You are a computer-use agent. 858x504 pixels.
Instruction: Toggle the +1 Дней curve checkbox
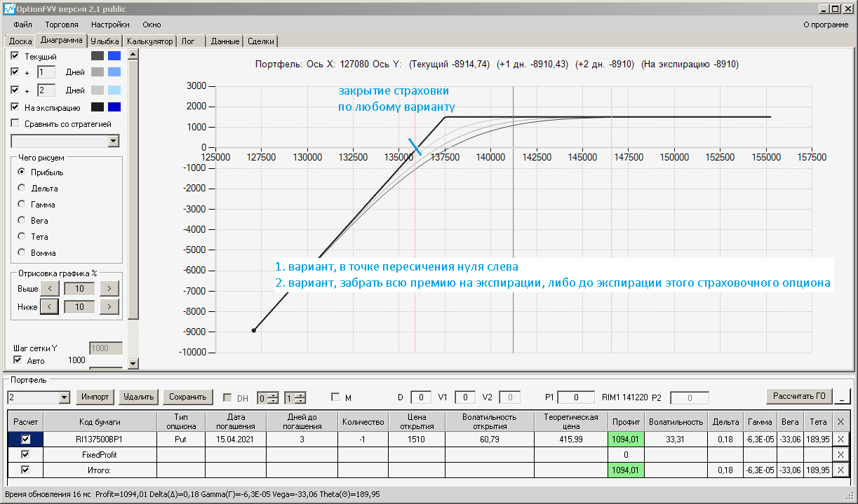[15, 71]
